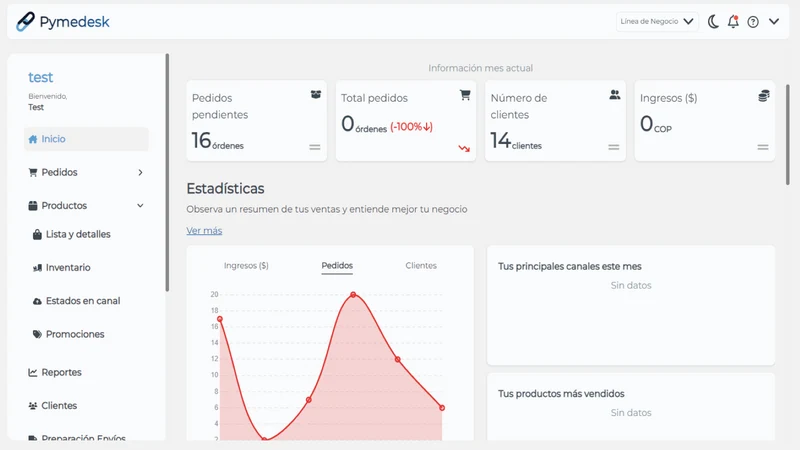Click the Pymedesk logo
Viewport: 800px width, 450px height.
(x=63, y=22)
